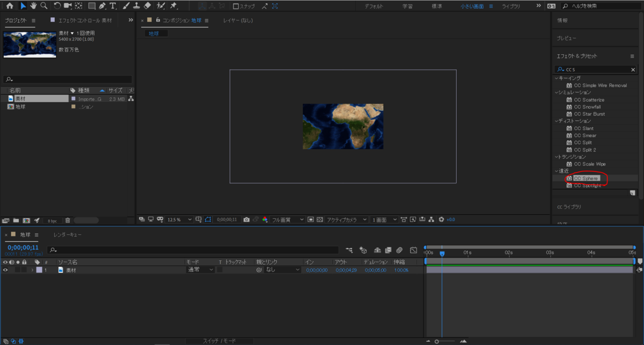This screenshot has width=644, height=345.
Task: Open the エフェクトコントロール 素材 tab
Action: click(x=85, y=20)
